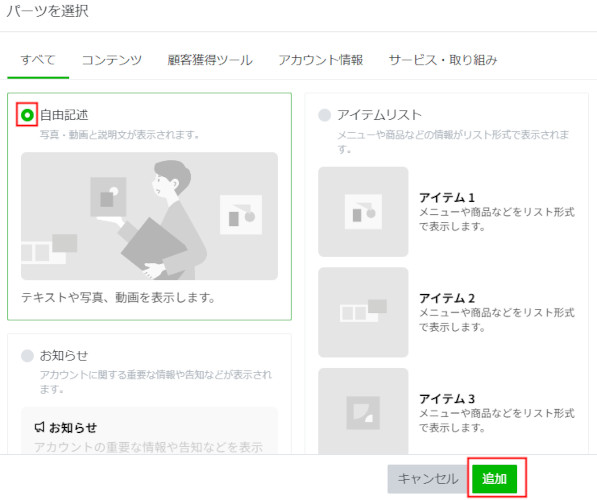The image size is (597, 500).
Task: Click the bold お知らせ preview heading
Action: pyautogui.click(x=73, y=427)
